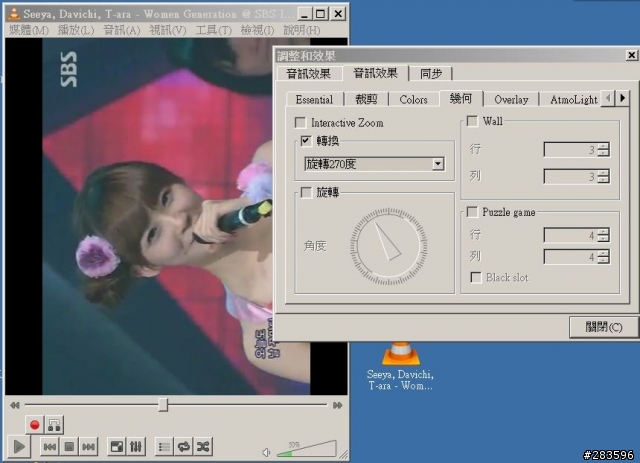This screenshot has height=463, width=640.
Task: Switch to the 同步 tab
Action: [x=431, y=74]
